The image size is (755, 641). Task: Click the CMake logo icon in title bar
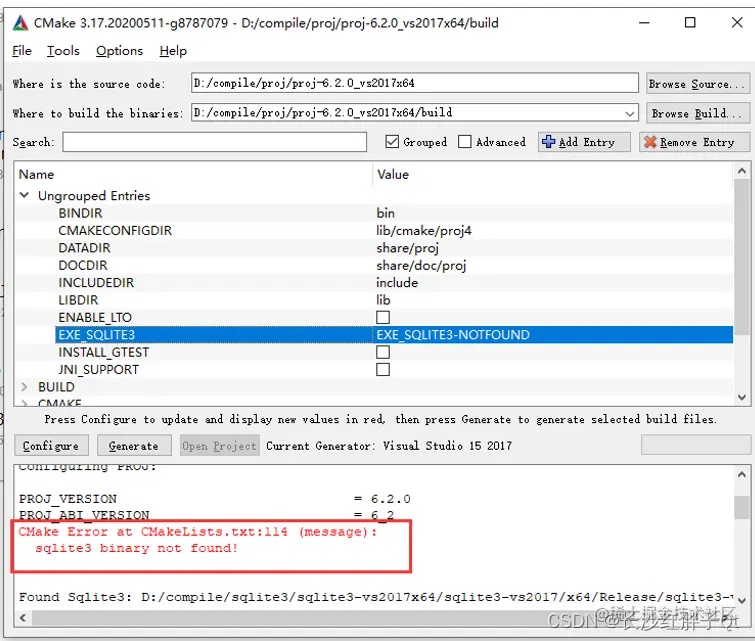click(x=20, y=23)
